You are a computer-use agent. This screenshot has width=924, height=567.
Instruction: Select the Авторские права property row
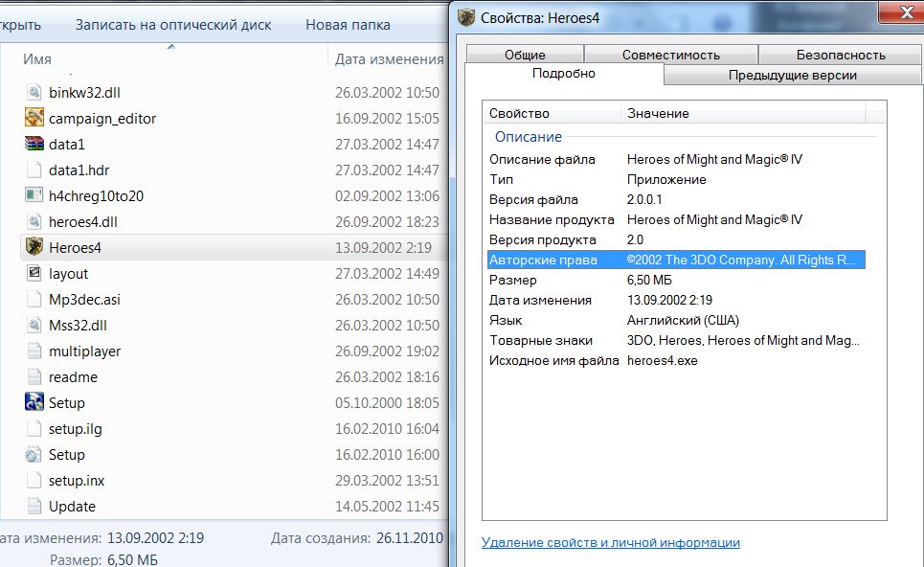click(677, 260)
